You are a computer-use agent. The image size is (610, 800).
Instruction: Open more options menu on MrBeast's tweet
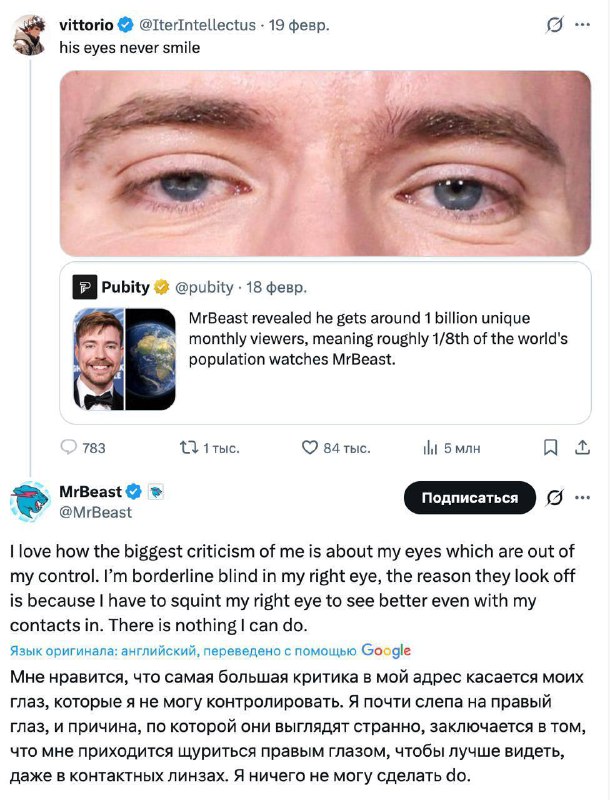tap(584, 497)
